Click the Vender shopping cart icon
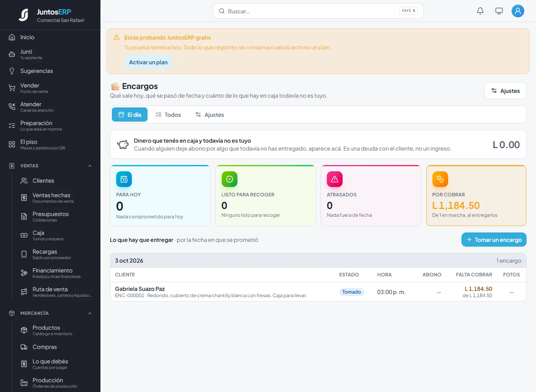Image resolution: width=536 pixels, height=392 pixels. pos(12,88)
